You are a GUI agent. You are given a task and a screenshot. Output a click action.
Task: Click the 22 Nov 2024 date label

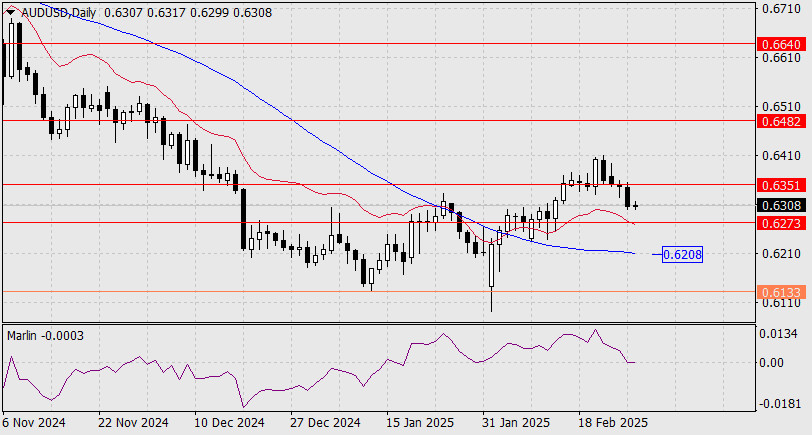132,423
